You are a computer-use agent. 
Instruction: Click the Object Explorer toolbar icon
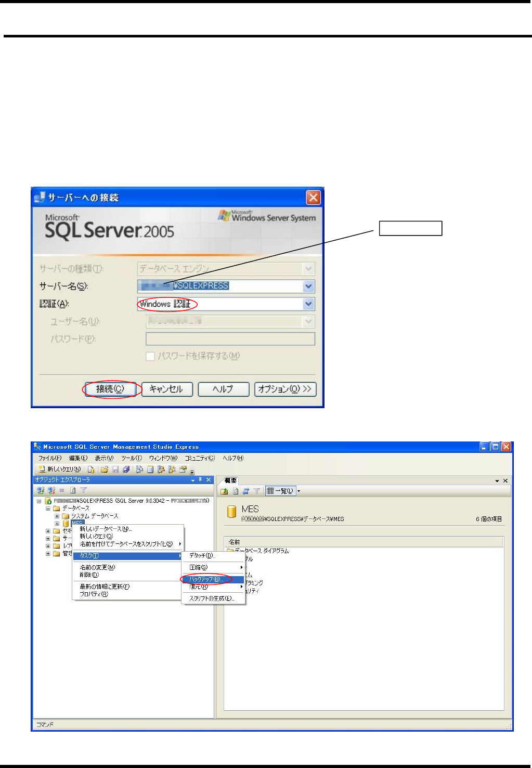pos(161,470)
